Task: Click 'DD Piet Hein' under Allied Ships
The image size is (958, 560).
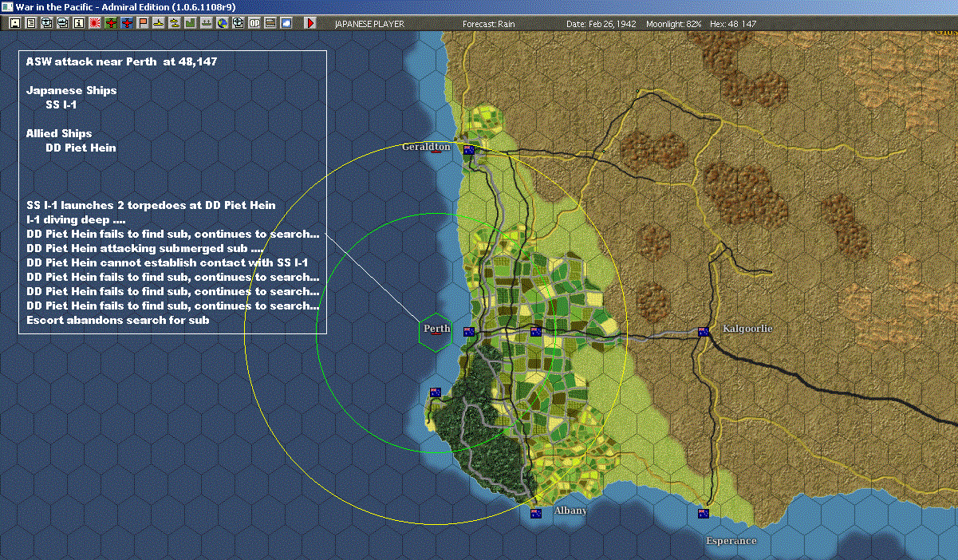Action: pyautogui.click(x=81, y=148)
